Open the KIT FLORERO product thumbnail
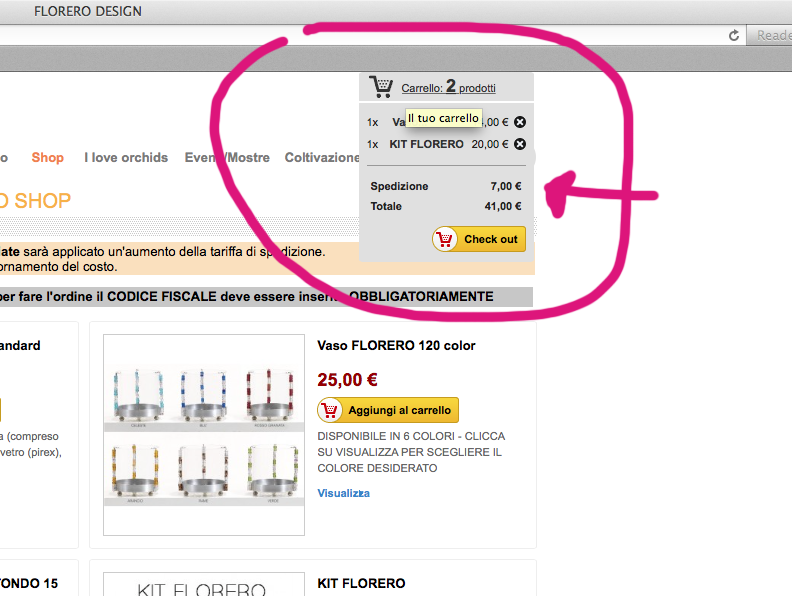This screenshot has width=792, height=596. 204,584
